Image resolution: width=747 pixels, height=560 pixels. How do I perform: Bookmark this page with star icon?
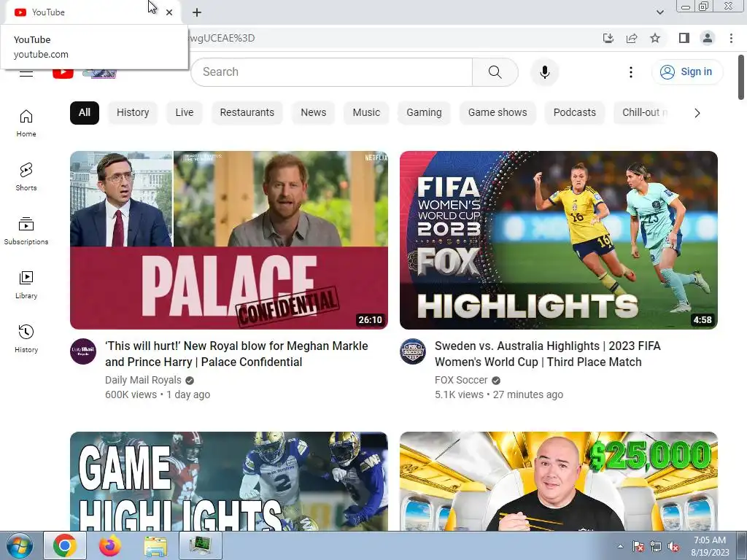click(x=655, y=38)
